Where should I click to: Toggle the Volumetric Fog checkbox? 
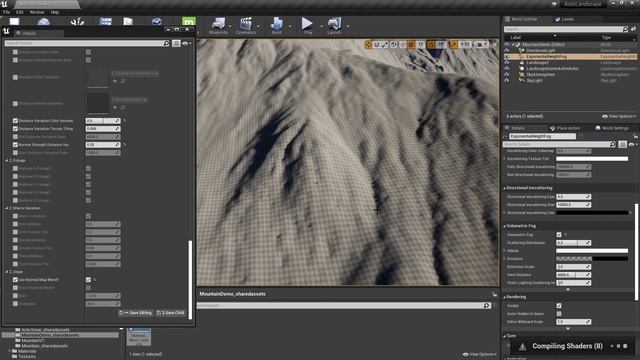(559, 235)
